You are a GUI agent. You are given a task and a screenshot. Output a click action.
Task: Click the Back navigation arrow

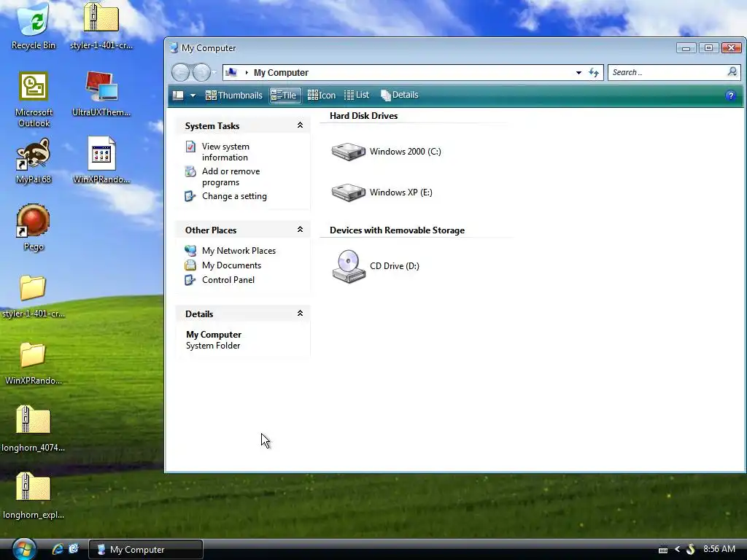click(x=181, y=72)
